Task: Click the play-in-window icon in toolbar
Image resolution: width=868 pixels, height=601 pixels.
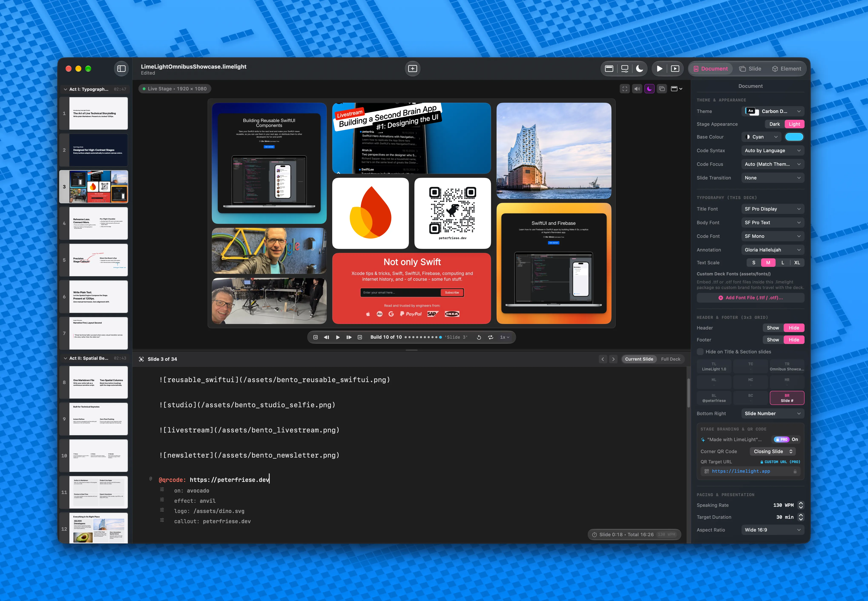Action: pos(675,69)
